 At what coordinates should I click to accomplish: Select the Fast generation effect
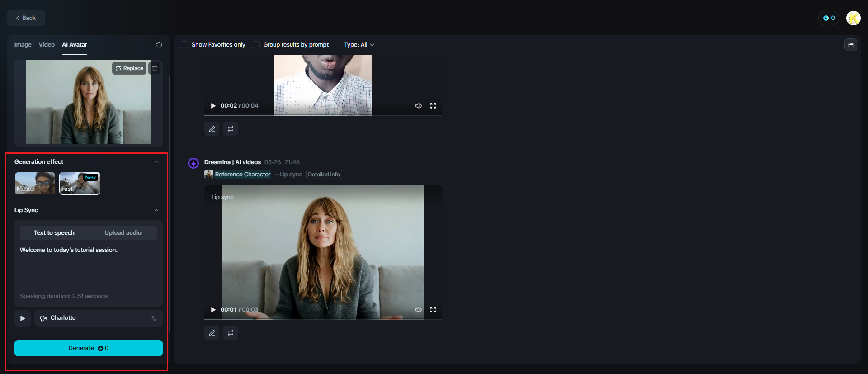(80, 183)
